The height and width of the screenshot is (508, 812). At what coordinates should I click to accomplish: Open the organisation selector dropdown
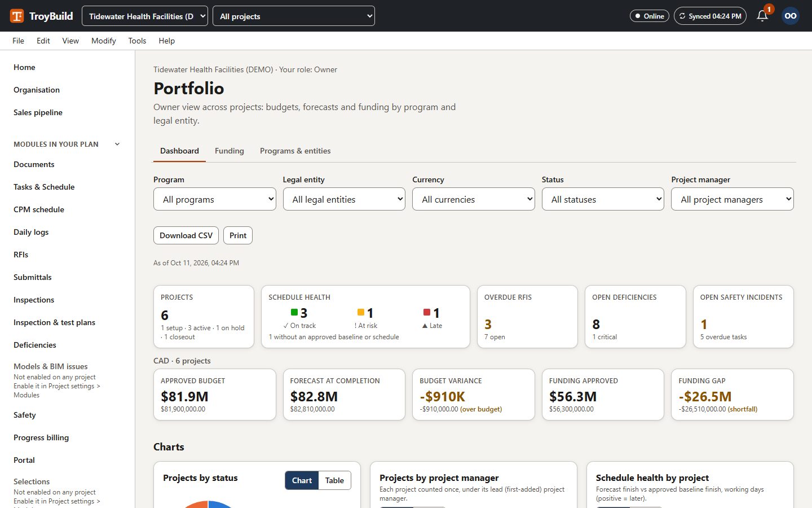(145, 16)
